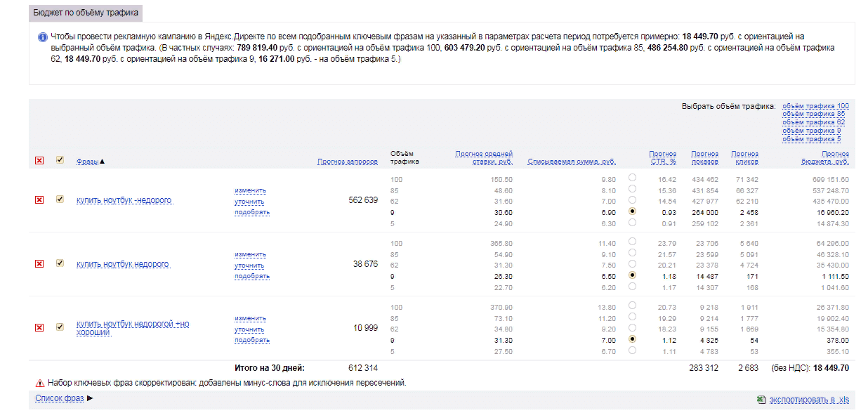Image resolution: width=868 pixels, height=413 pixels.
Task: Click 'изменить' for 'купить ноутбук недорого'
Action: point(251,254)
